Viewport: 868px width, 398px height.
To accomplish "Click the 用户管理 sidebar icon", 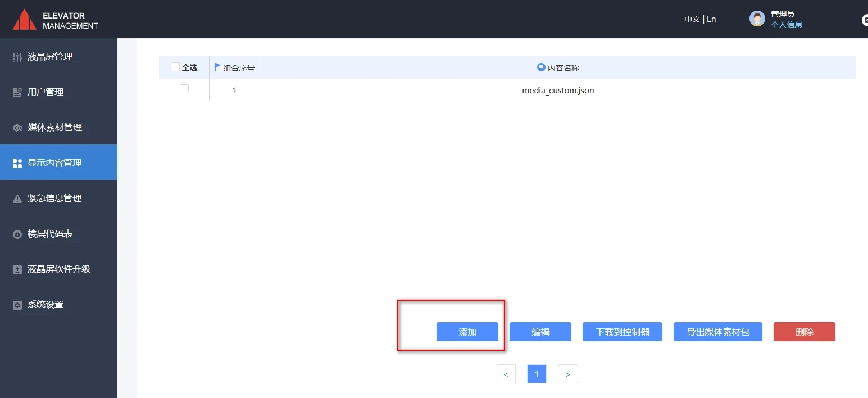I will [x=17, y=92].
